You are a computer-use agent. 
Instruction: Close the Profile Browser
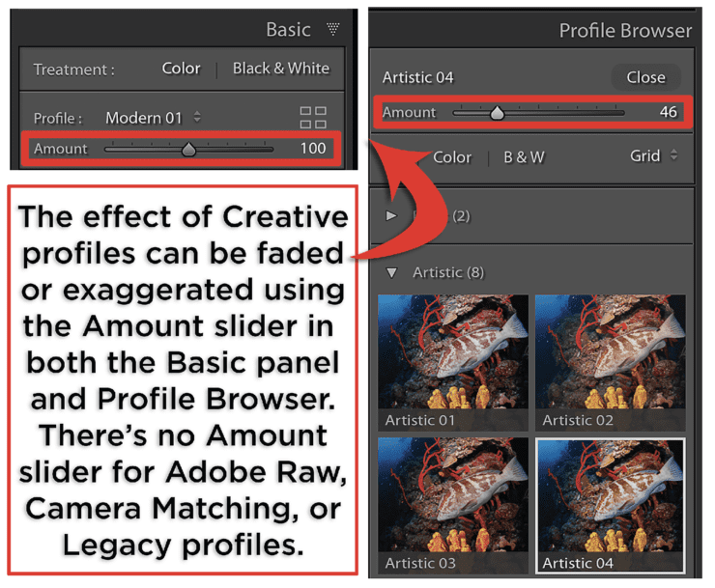pyautogui.click(x=645, y=77)
